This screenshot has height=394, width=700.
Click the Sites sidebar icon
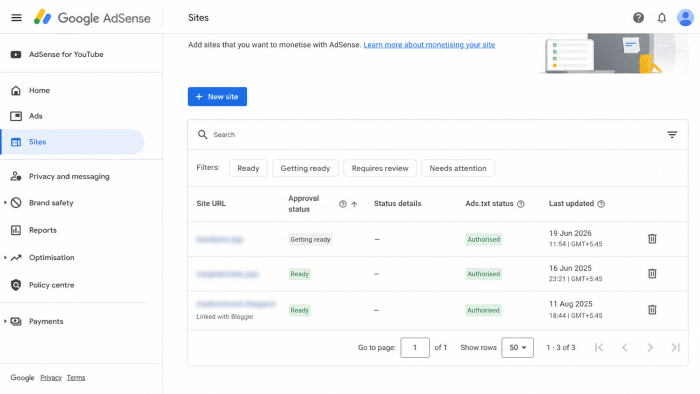point(16,142)
